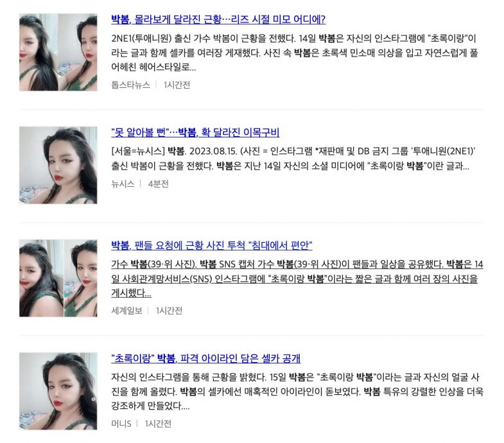This screenshot has width=504, height=443.
Task: Open headline '못 알아볼 뻔…박봄, 확 달라진 이목구비'
Action: coord(195,132)
